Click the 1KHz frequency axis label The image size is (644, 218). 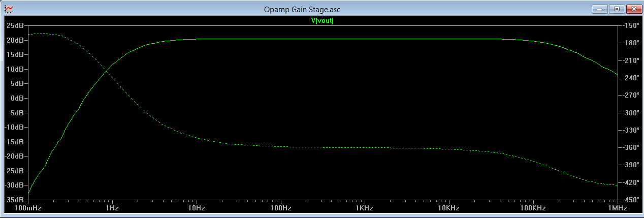click(x=364, y=208)
